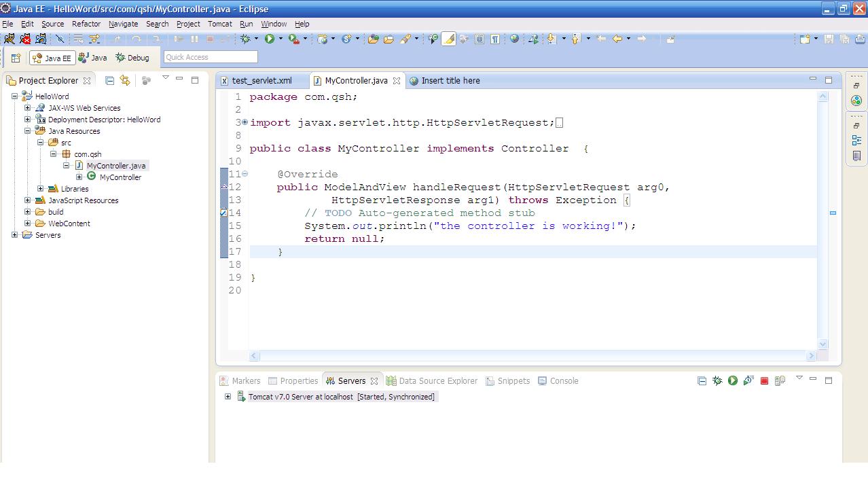This screenshot has height=498, width=868.
Task: Click the editor horizontal scrollbar
Action: point(533,355)
